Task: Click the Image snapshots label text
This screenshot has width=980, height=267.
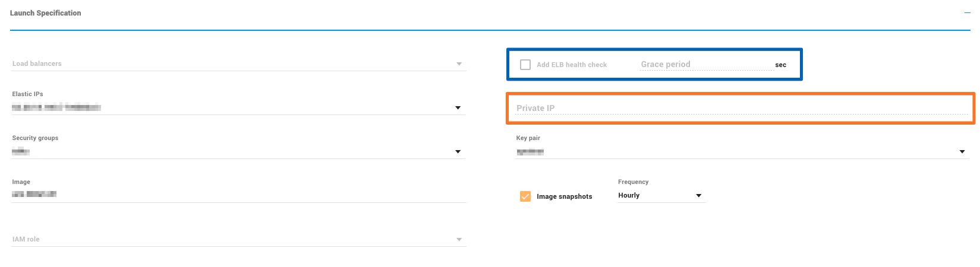Action: coord(564,196)
